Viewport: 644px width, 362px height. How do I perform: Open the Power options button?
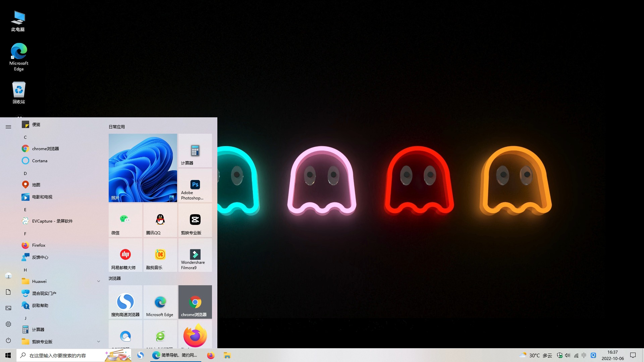[8, 340]
